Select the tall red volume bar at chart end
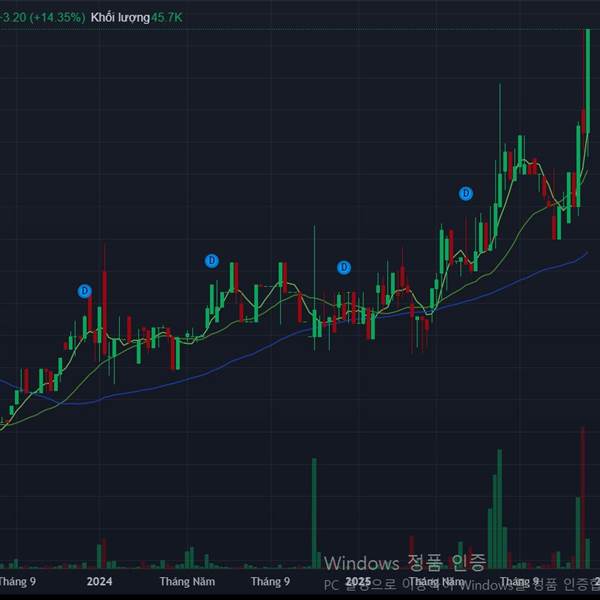600x600 pixels. click(583, 497)
